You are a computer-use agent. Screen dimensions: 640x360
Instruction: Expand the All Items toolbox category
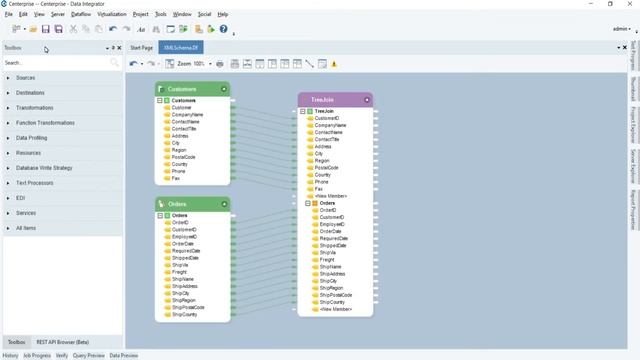point(8,229)
